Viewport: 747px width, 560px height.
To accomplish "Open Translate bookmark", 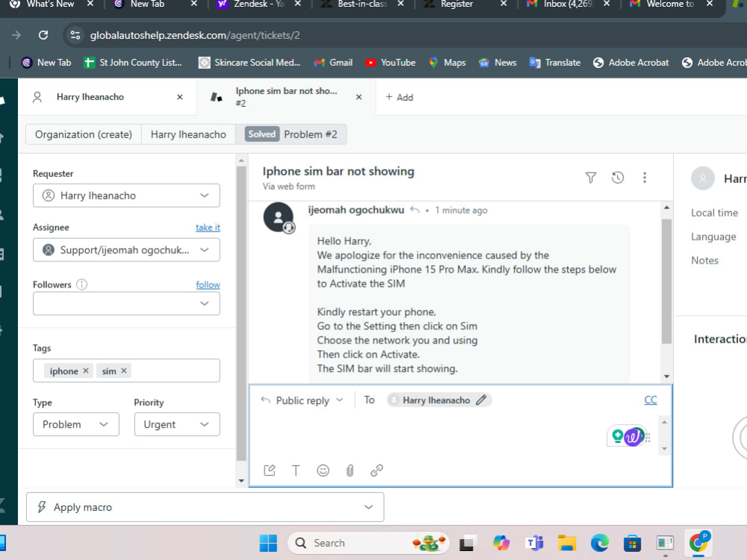I will coord(555,63).
